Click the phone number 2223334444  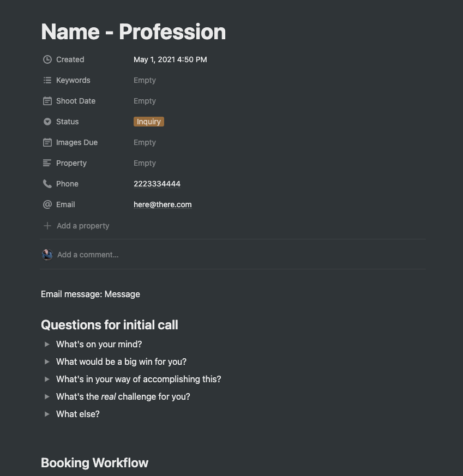click(x=157, y=184)
